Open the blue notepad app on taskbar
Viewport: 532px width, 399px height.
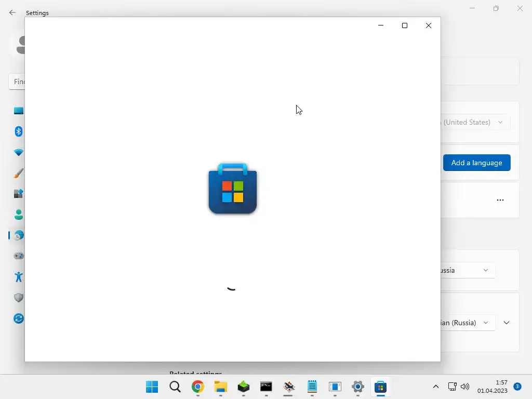pos(312,387)
